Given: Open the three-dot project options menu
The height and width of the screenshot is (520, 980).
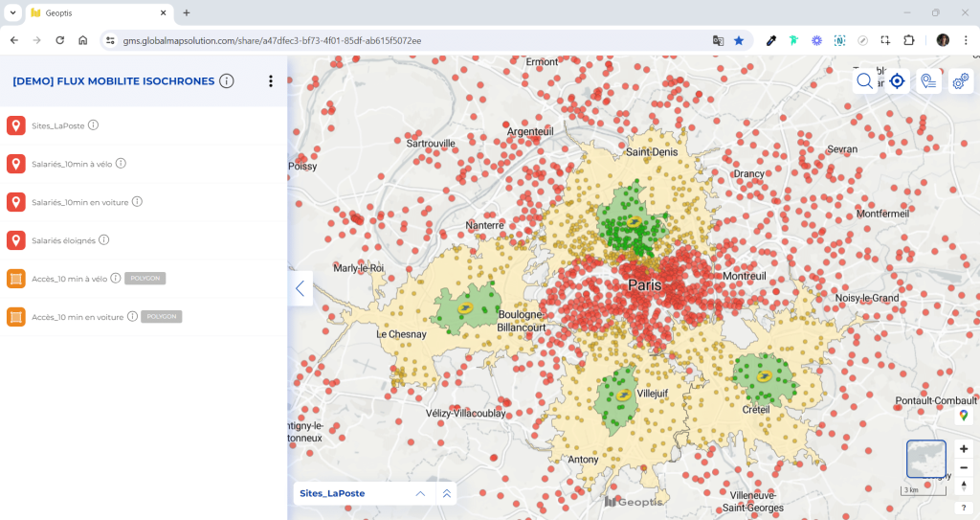Looking at the screenshot, I should [271, 81].
